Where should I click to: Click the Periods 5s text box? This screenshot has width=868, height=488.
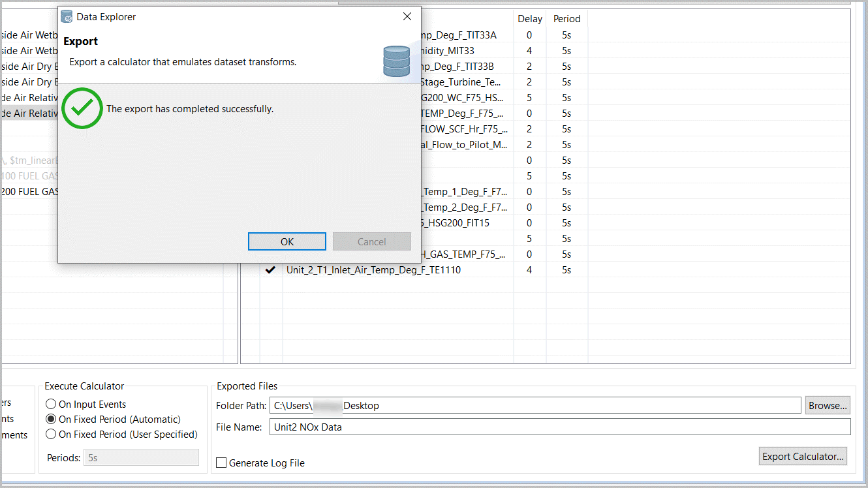point(142,458)
